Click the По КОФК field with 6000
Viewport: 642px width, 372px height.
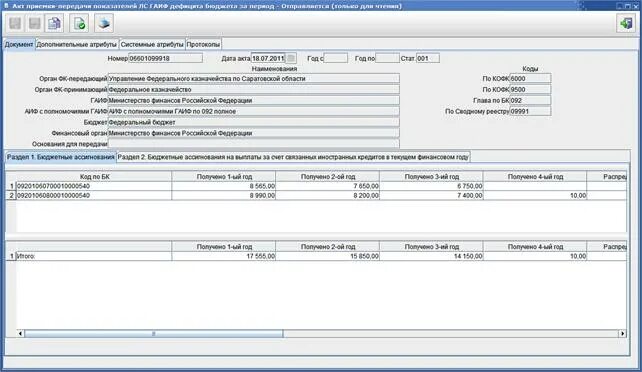tap(530, 79)
